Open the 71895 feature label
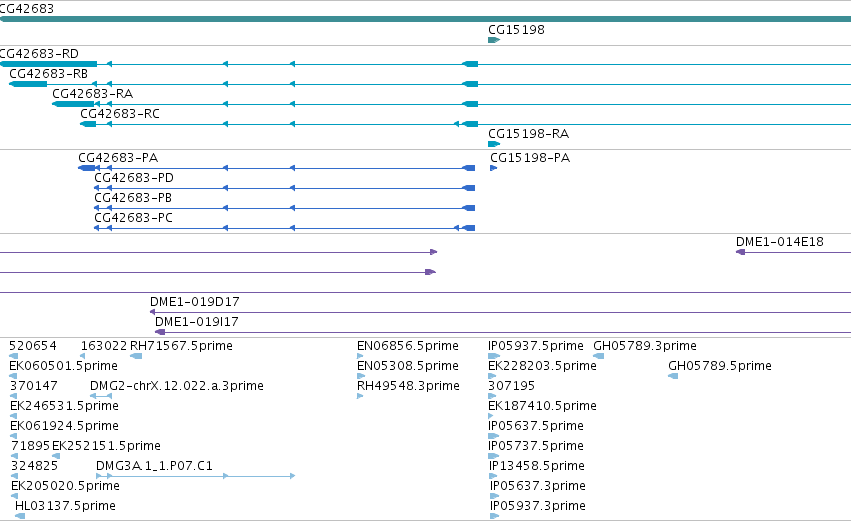The width and height of the screenshot is (851, 521). point(30,447)
